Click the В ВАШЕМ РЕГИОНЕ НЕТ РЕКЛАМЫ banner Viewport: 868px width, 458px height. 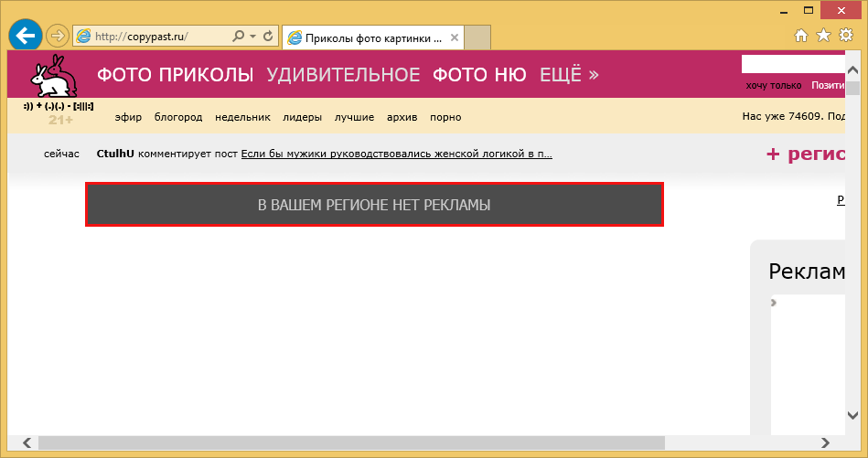pyautogui.click(x=374, y=205)
